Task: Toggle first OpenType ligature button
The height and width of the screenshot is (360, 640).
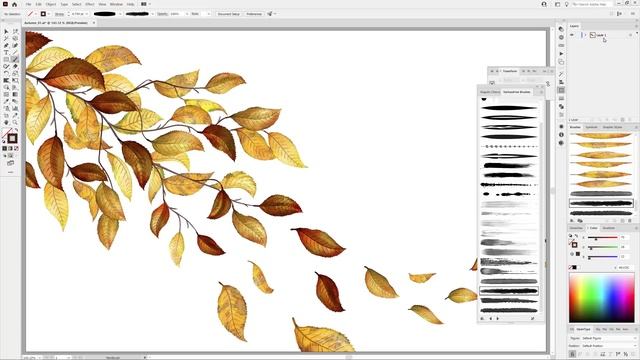Action: coord(572,354)
